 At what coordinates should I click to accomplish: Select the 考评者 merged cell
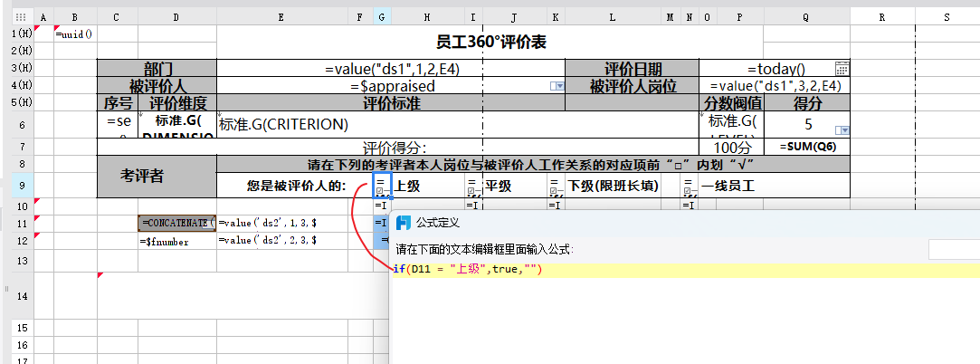(x=157, y=177)
